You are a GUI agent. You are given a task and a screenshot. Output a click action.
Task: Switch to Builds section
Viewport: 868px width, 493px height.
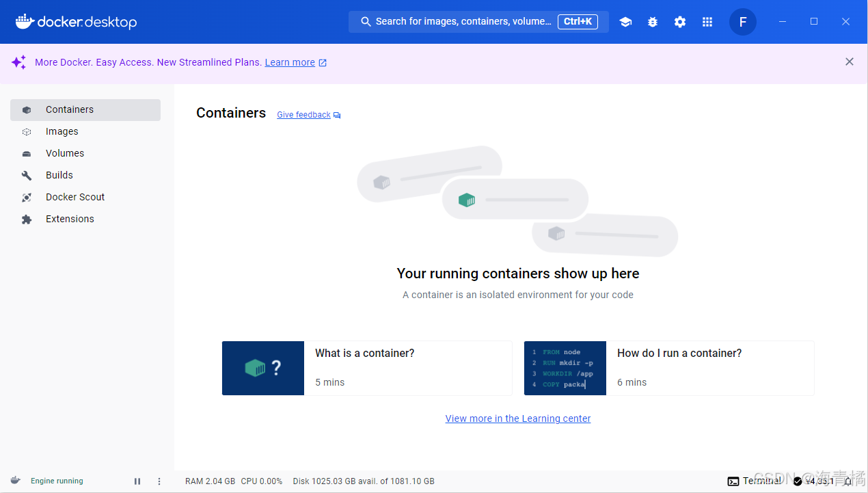(85, 175)
